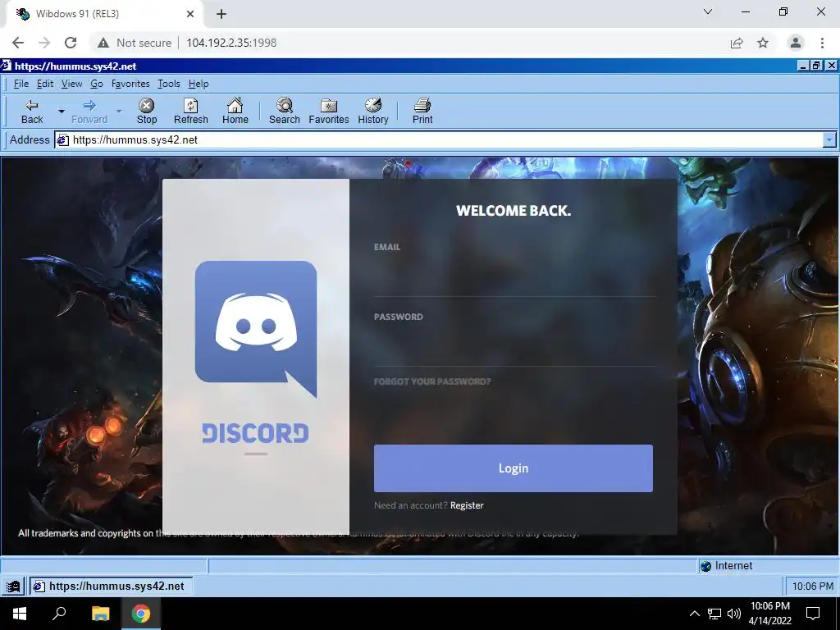Open the Favorites toolbar button

[x=328, y=112]
